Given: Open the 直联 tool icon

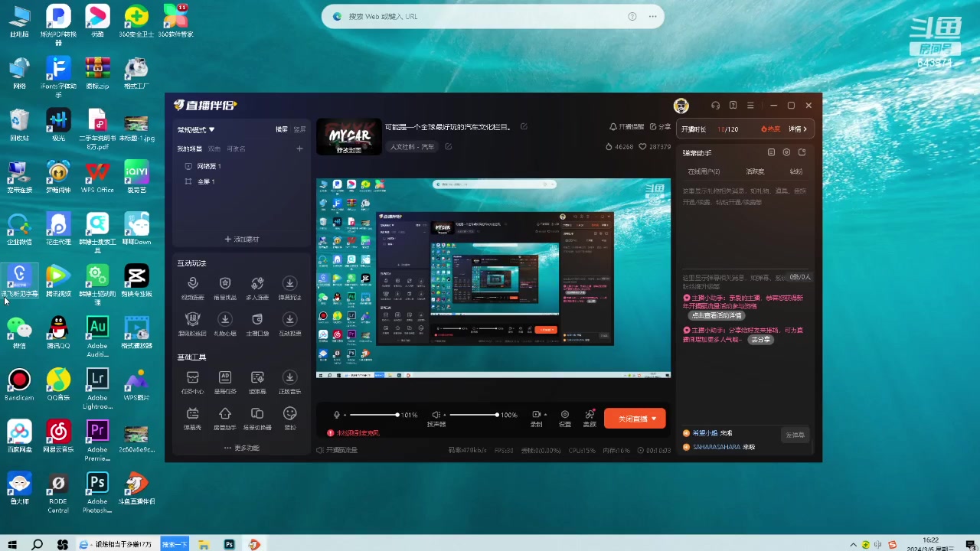Looking at the screenshot, I should click(590, 418).
